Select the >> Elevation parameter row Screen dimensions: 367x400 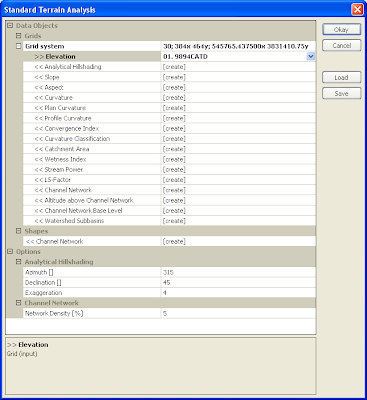[169, 56]
